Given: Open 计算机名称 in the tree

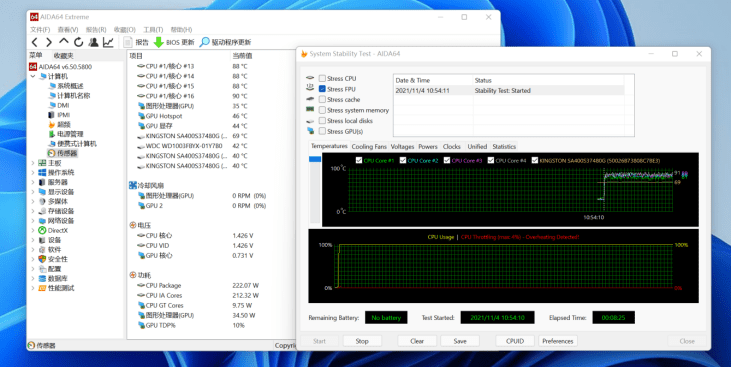Looking at the screenshot, I should [x=69, y=96].
